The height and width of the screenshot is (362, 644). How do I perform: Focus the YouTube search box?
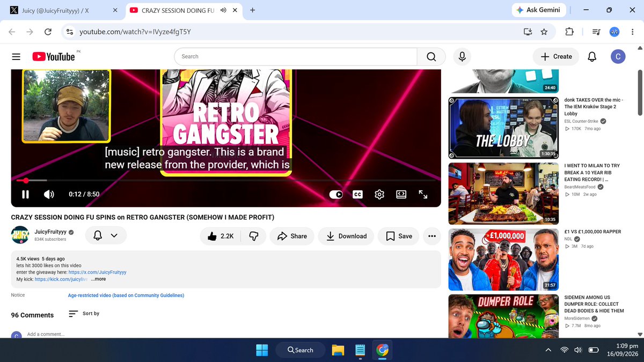pos(296,56)
